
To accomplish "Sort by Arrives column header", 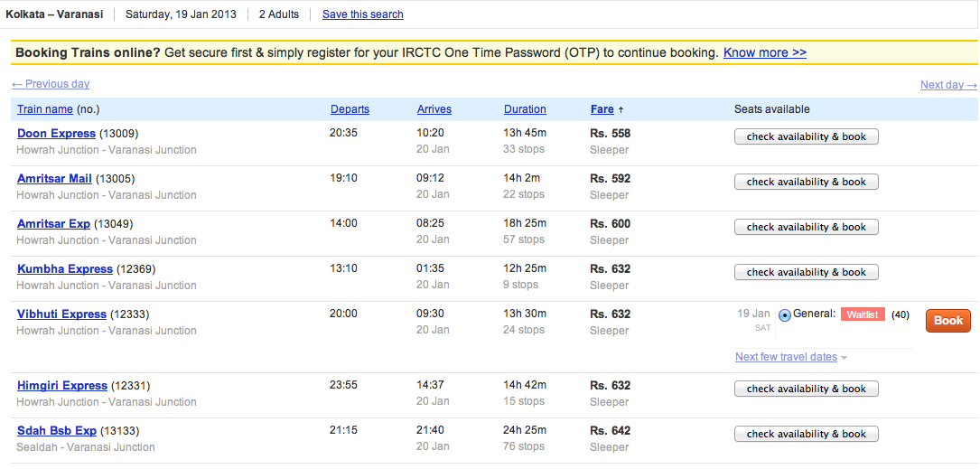I will [434, 109].
